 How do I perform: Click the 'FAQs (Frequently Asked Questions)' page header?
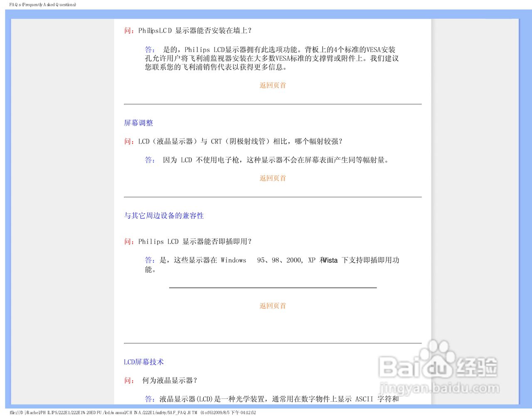(43, 5)
